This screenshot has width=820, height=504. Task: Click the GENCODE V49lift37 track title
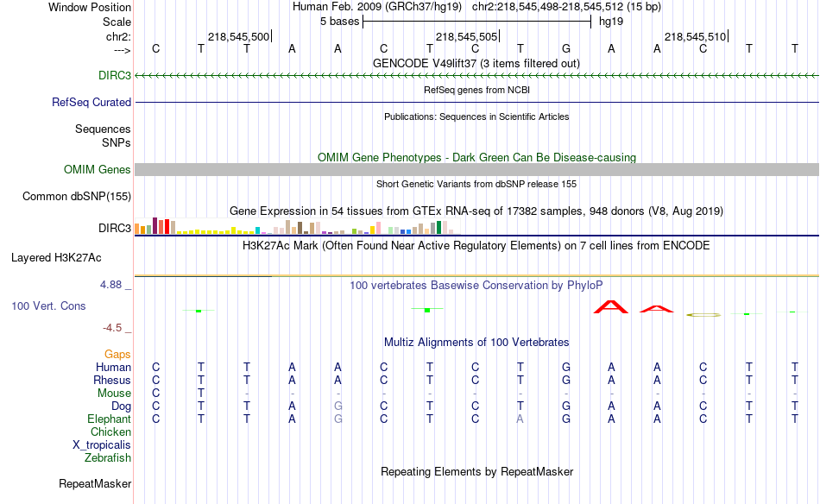click(476, 63)
